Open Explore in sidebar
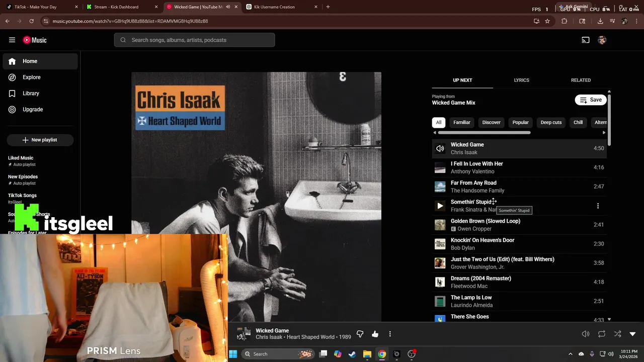 pos(40,77)
